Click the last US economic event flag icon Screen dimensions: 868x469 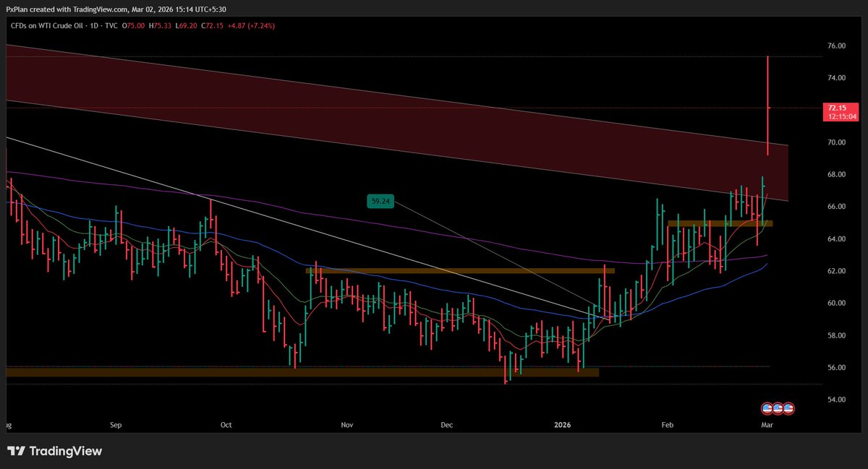click(x=788, y=408)
